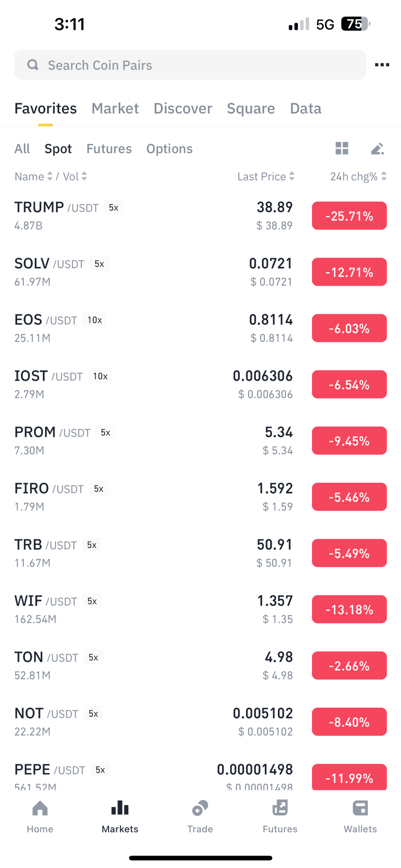Focus the Search Coin Pairs field

tap(190, 65)
